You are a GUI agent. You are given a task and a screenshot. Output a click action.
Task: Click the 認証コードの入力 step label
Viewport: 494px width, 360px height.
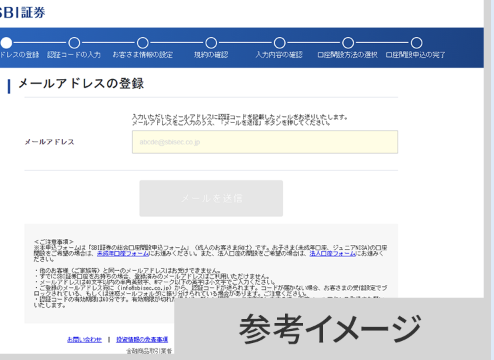(74, 55)
